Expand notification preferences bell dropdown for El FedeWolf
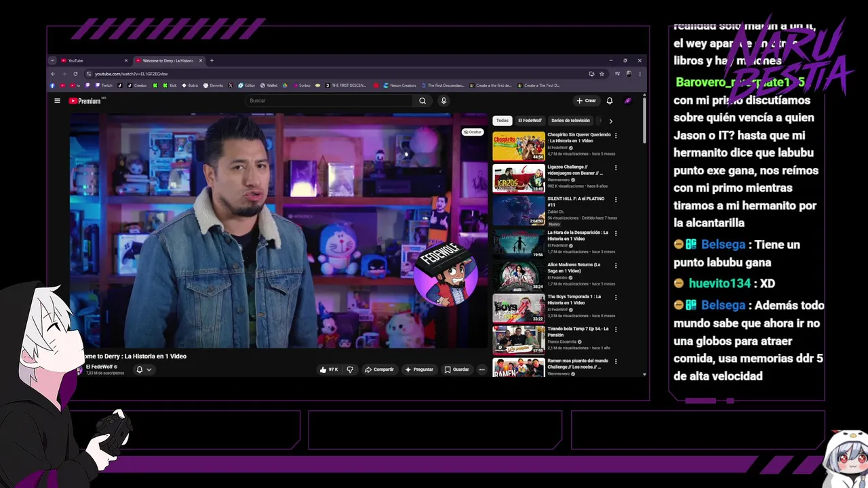Screen dimensions: 868x488 click(144, 369)
